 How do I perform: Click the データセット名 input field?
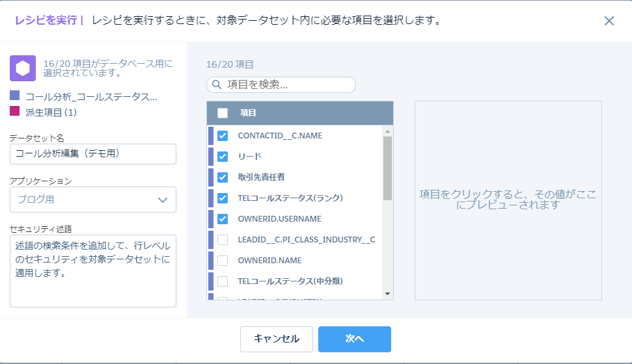tap(92, 154)
